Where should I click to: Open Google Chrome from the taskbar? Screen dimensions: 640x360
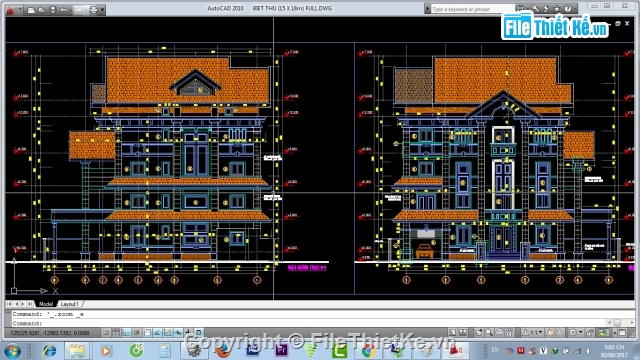pyautogui.click(x=368, y=350)
